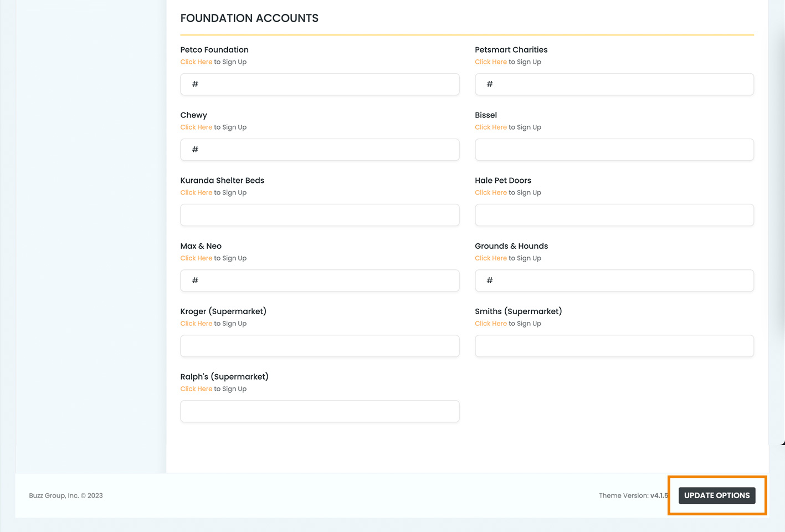Focus the Grounds & Hounds input field
This screenshot has width=785, height=532.
pos(614,280)
